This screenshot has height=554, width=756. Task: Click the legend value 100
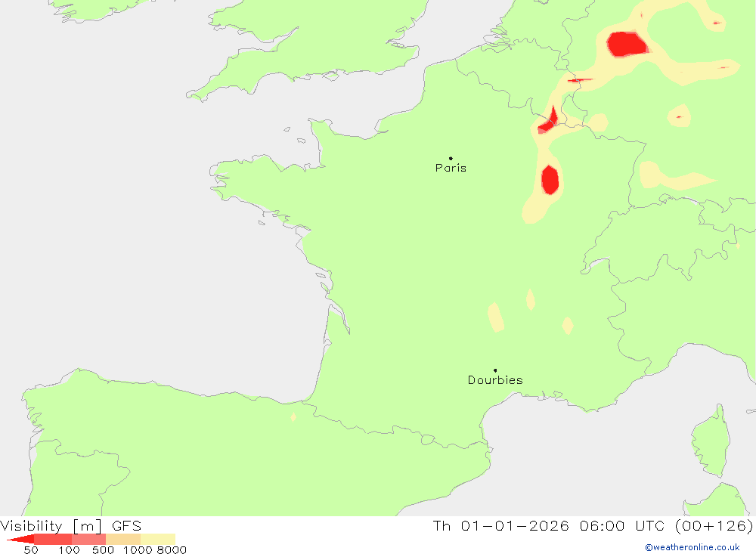click(69, 550)
